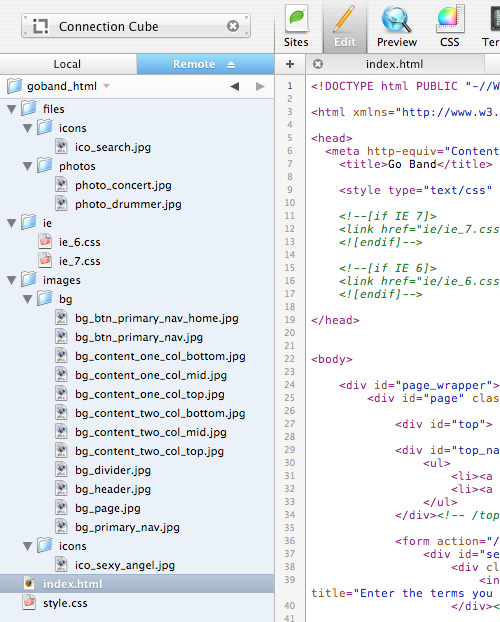500x622 pixels.
Task: Go back with the left arrow
Action: click(235, 86)
